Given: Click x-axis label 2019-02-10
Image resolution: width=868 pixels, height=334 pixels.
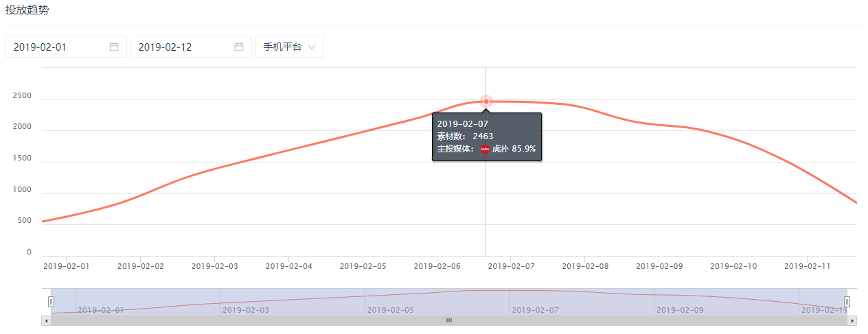Looking at the screenshot, I should pos(733,265).
